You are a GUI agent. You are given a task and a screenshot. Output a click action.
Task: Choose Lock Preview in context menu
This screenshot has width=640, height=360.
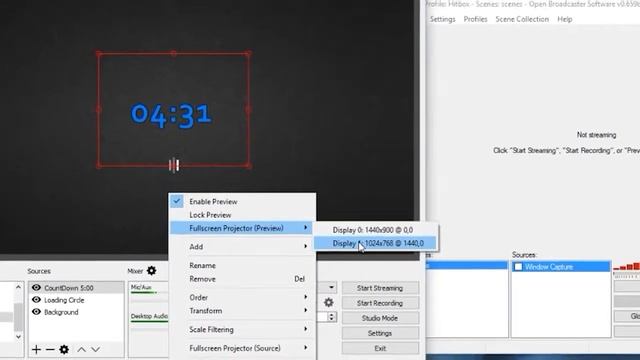[210, 215]
